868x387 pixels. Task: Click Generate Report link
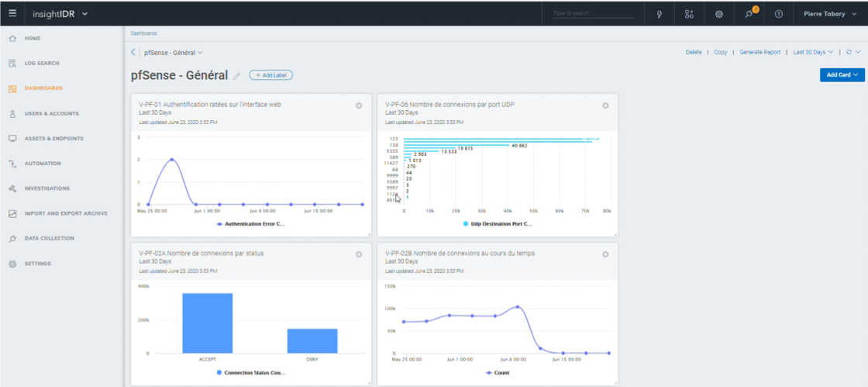click(x=760, y=52)
